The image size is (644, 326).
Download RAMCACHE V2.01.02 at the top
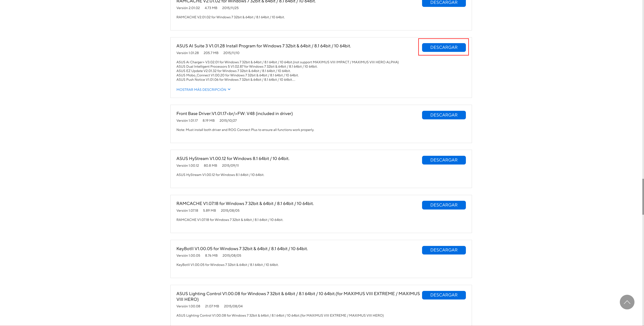pos(444,3)
